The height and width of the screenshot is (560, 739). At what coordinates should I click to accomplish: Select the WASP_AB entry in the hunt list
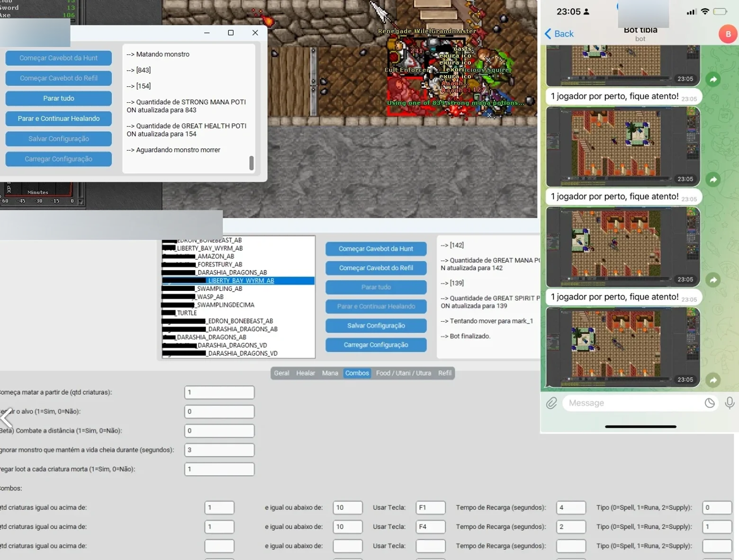tap(238, 297)
